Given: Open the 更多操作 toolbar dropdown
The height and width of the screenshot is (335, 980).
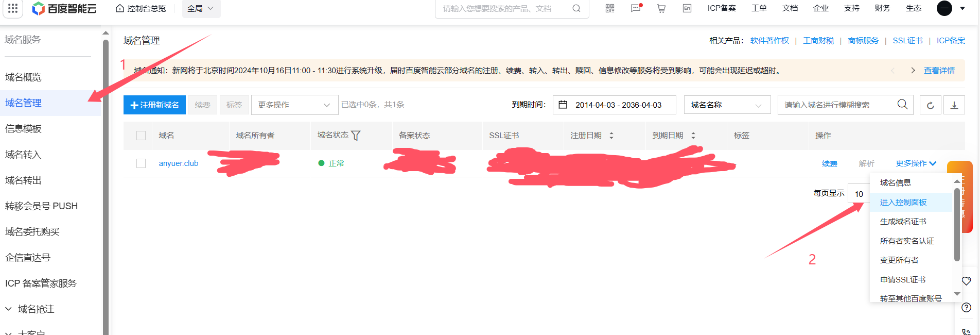Looking at the screenshot, I should (x=294, y=105).
